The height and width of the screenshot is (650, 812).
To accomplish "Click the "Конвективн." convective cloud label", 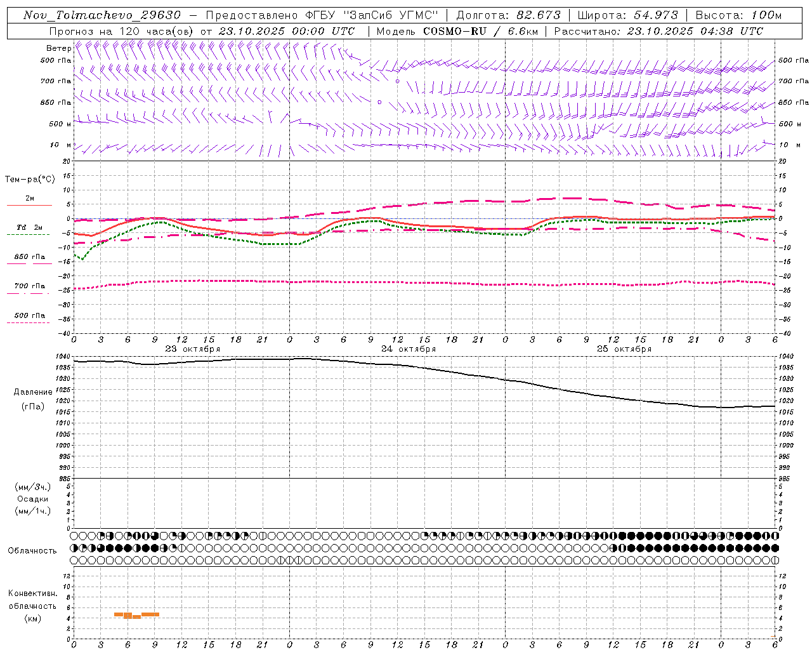I will click(x=32, y=594).
